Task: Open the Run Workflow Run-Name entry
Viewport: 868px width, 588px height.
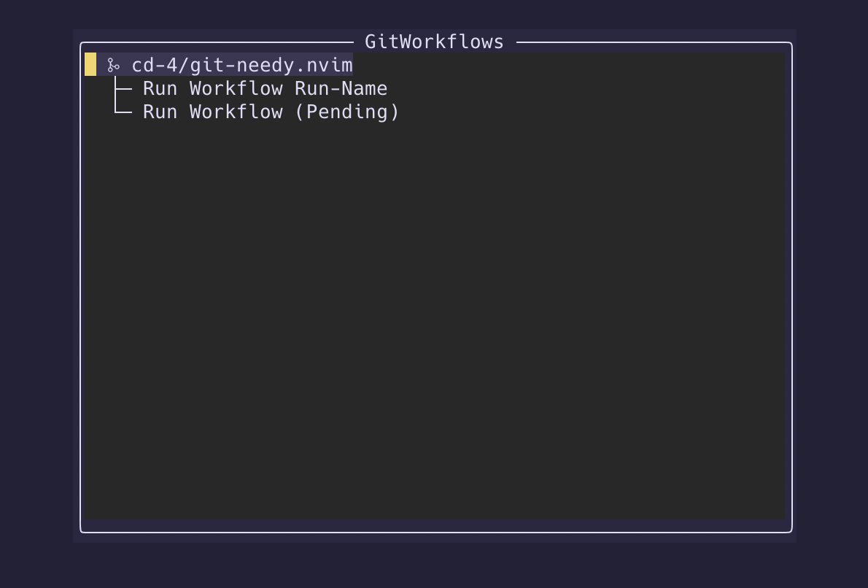Action: (265, 88)
